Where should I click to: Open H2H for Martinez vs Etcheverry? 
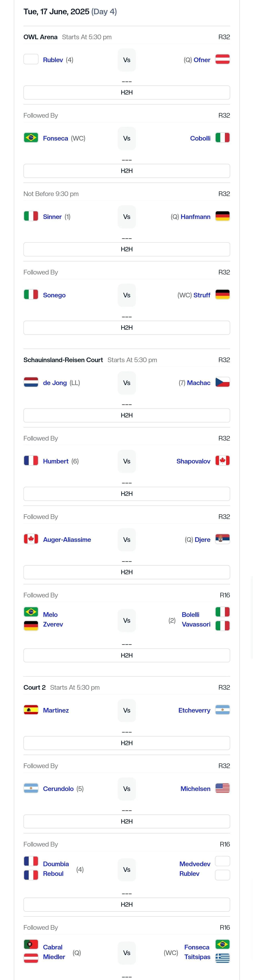click(x=126, y=743)
